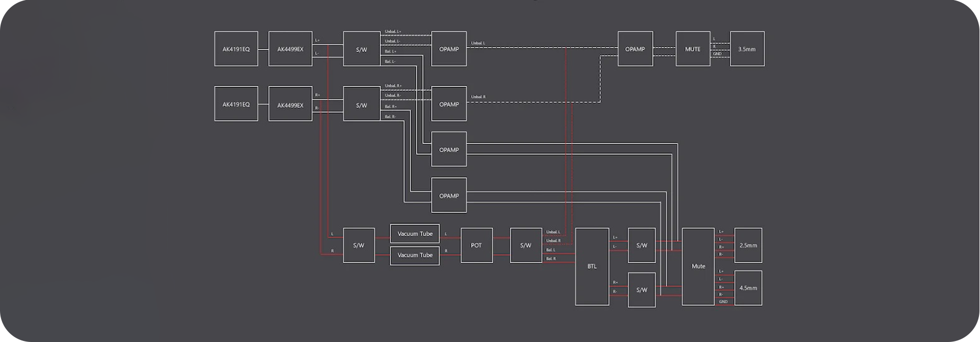Click the Mute block feeding 2.5mm and 4.5mm
This screenshot has height=342, width=980.
tap(698, 266)
